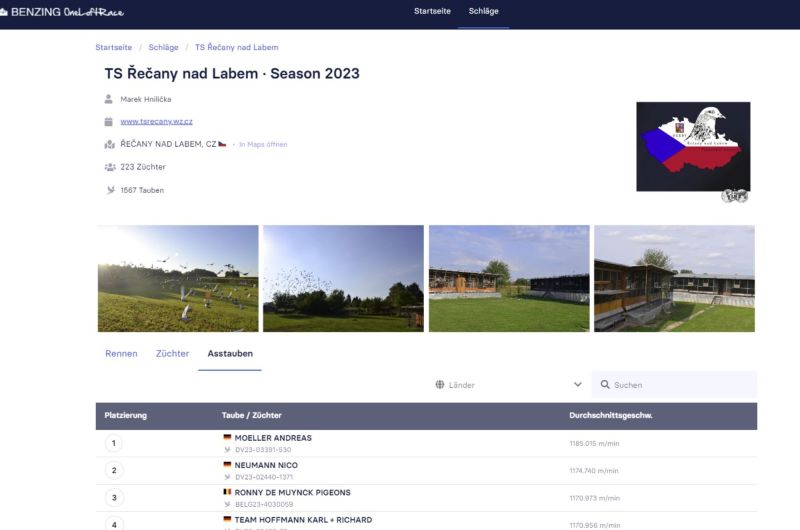Click the calendar icon beside website link

coord(109,122)
